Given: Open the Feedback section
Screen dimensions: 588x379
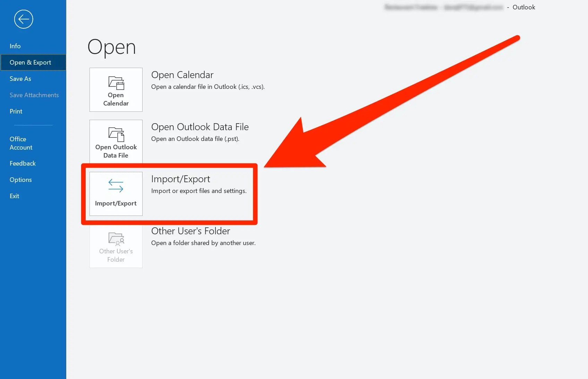Looking at the screenshot, I should 23,163.
